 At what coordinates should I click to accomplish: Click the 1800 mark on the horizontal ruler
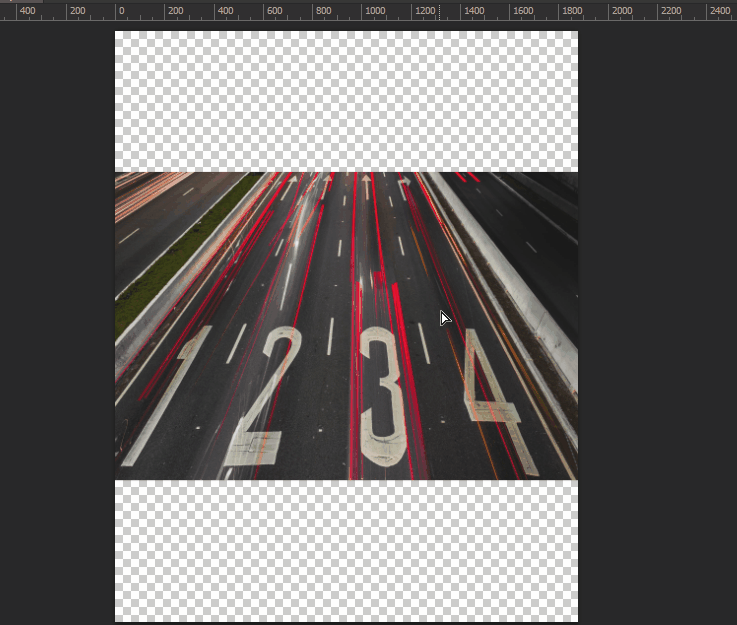click(573, 11)
